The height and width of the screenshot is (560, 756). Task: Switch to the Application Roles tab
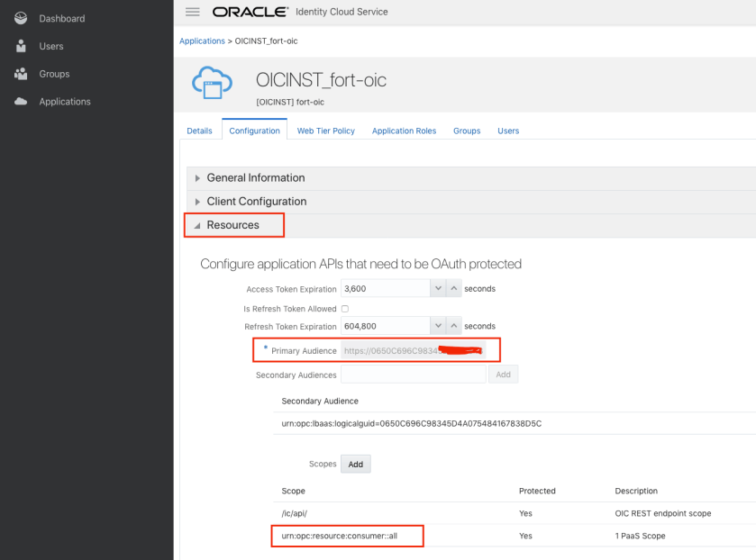pyautogui.click(x=404, y=131)
